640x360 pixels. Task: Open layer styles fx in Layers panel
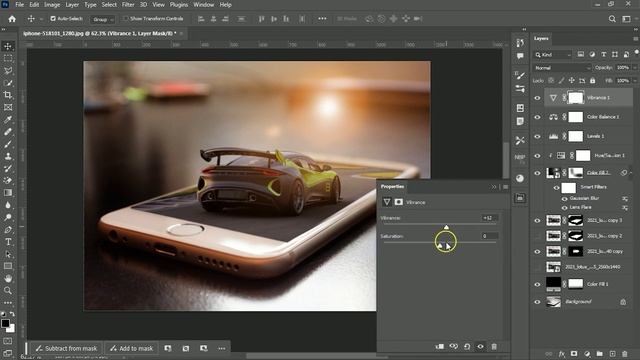(562, 353)
